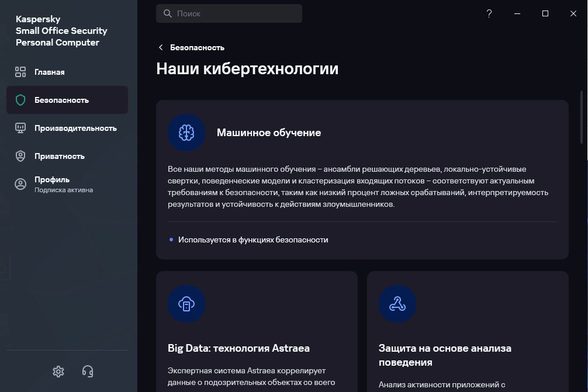Click the Kaspersky Small Office Security title

coord(61,31)
